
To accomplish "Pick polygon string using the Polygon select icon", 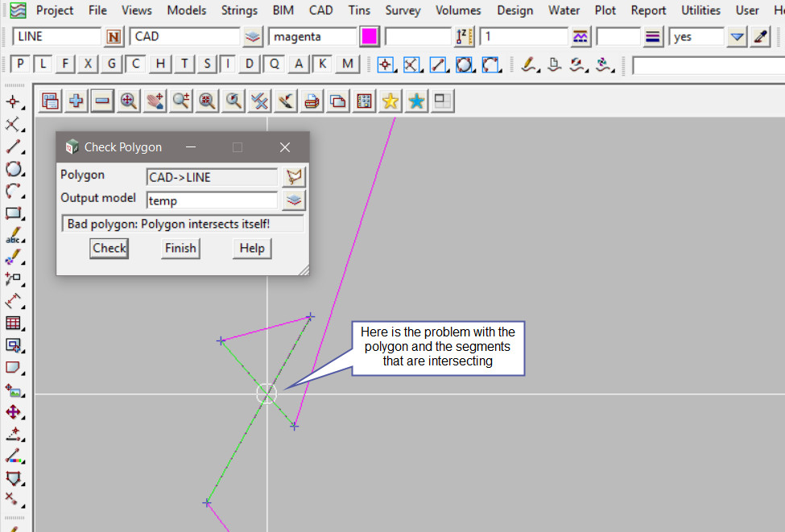I will (x=295, y=177).
